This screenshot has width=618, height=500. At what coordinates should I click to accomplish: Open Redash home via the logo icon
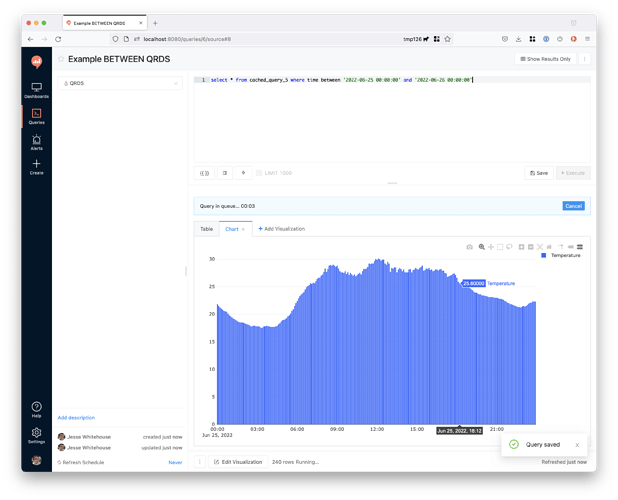pos(37,61)
